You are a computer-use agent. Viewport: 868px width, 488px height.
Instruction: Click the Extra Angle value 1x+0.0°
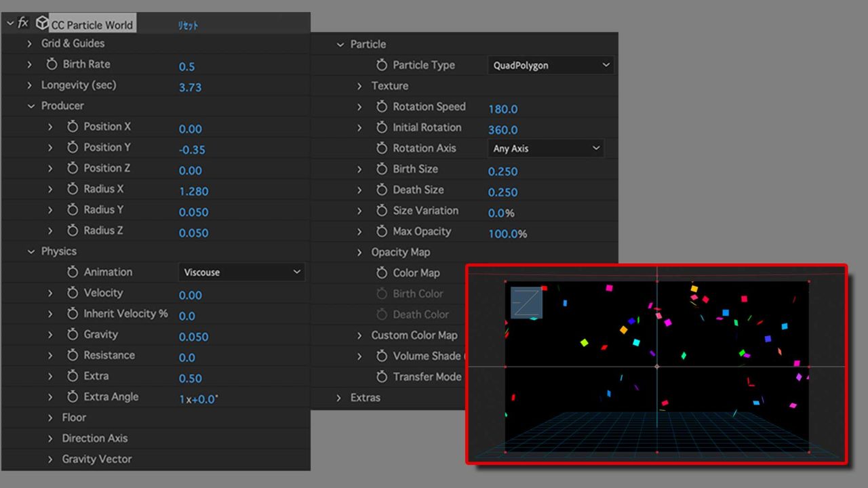point(199,399)
